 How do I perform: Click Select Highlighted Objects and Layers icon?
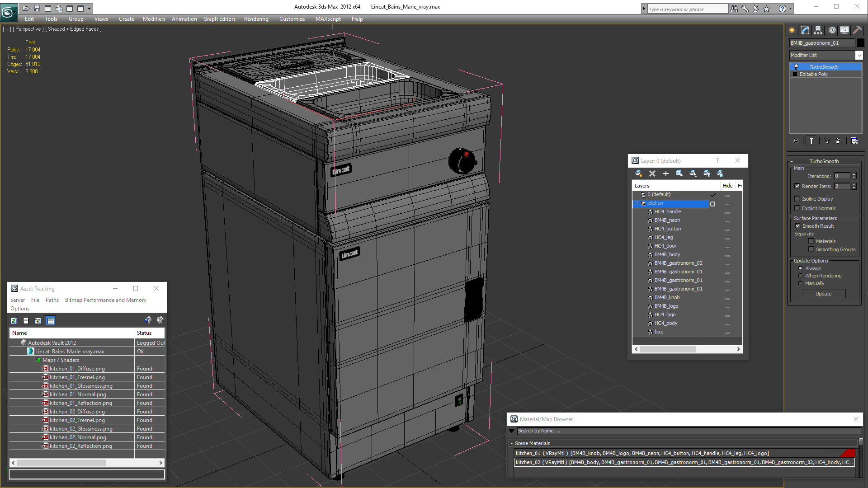coord(679,174)
